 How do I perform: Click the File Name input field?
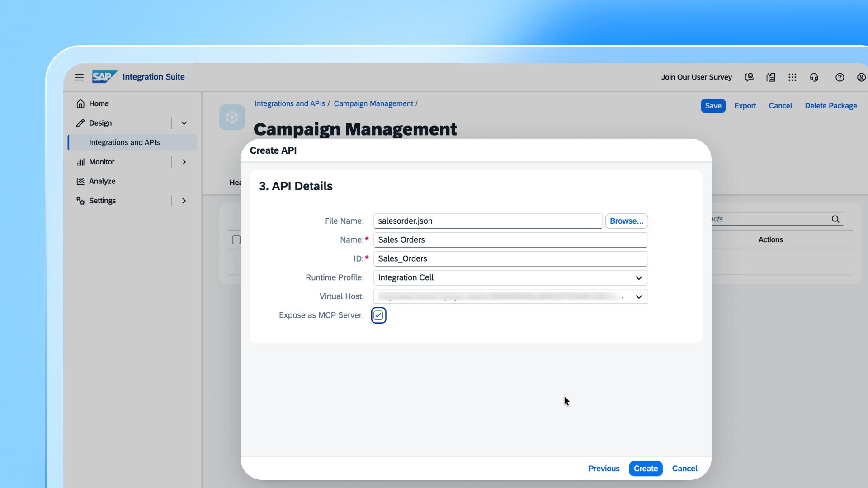point(488,221)
